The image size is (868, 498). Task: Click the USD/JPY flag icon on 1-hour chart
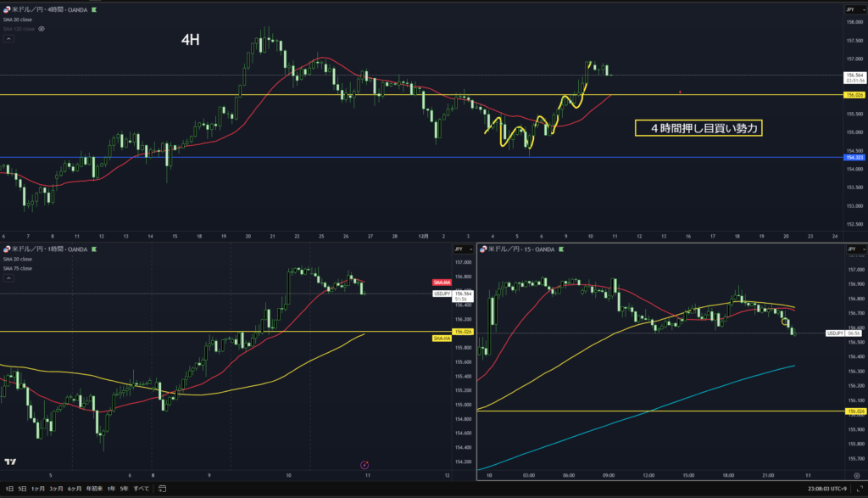click(8, 249)
